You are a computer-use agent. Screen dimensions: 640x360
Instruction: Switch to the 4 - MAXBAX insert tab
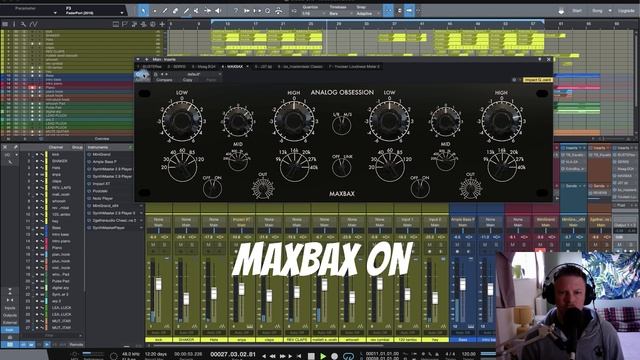(232, 67)
